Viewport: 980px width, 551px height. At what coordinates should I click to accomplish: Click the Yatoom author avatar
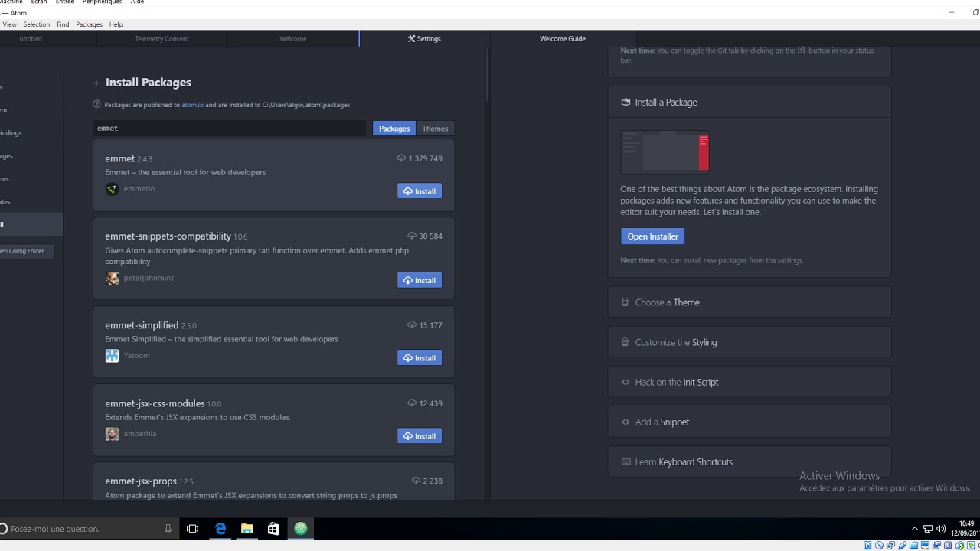(112, 356)
